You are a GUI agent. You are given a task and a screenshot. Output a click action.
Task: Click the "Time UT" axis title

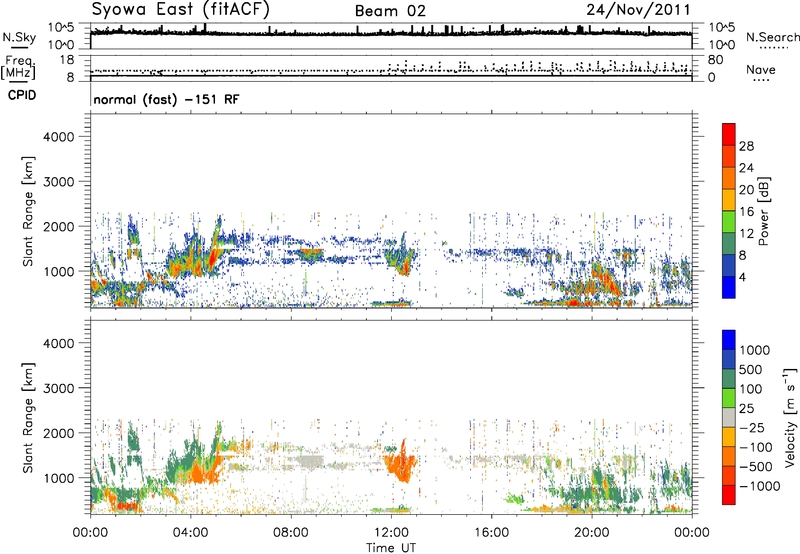point(391,548)
